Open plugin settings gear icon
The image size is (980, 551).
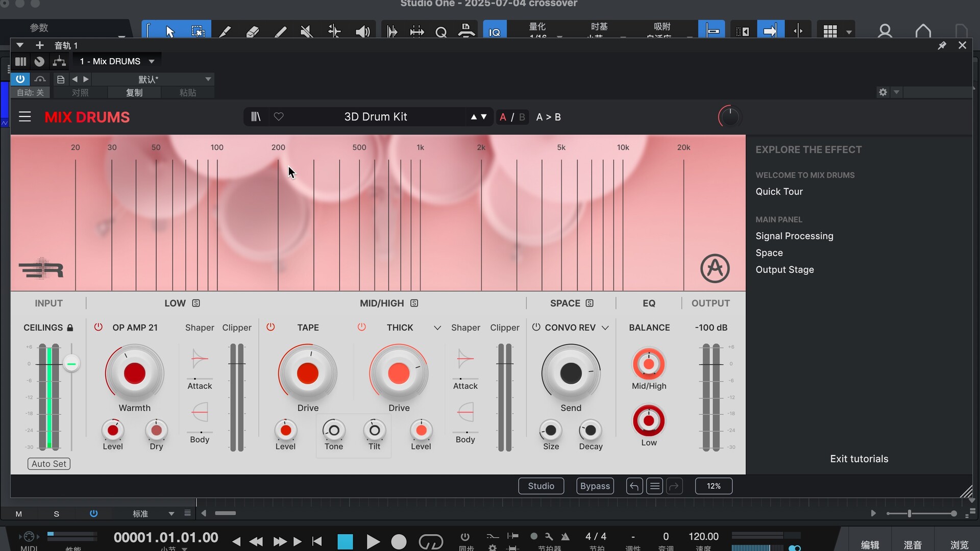coord(883,92)
